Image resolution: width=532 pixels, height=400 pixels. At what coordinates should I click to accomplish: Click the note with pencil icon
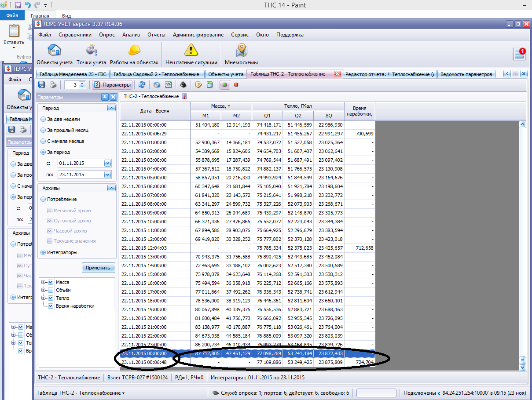[x=198, y=85]
